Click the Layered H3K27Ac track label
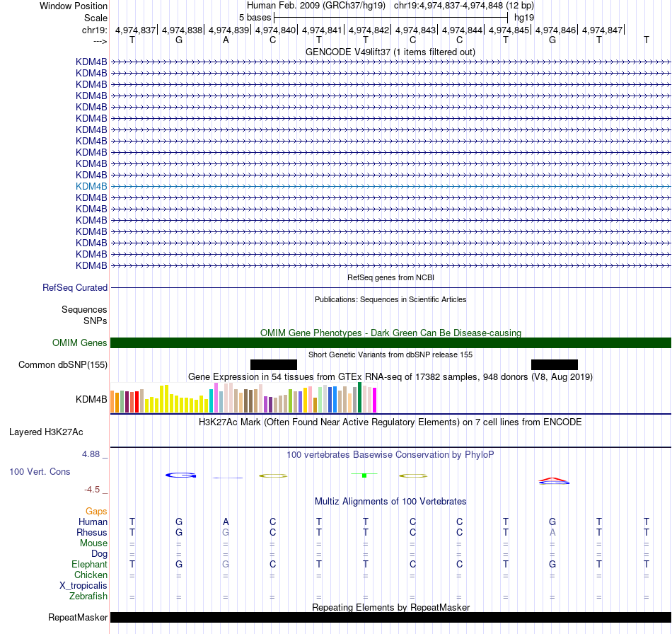This screenshot has height=634, width=672. coord(46,432)
